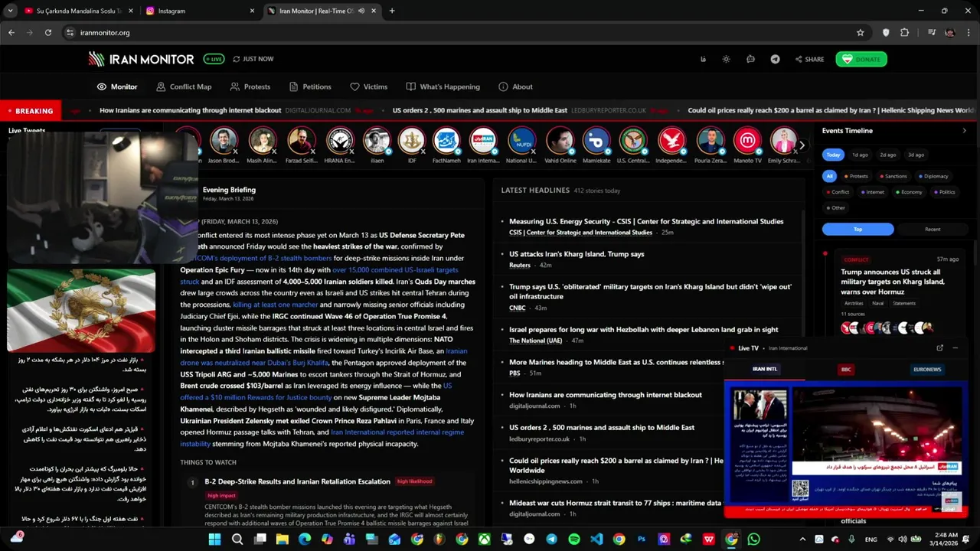Screen dimensions: 980x551
Task: Open the FactNameh account avatar
Action: click(446, 142)
